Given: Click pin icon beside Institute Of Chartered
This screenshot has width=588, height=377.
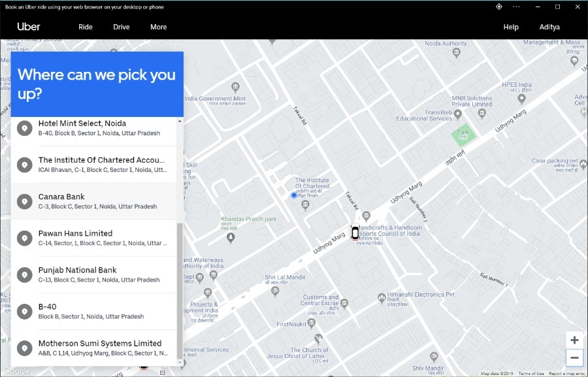Looking at the screenshot, I should point(25,165).
